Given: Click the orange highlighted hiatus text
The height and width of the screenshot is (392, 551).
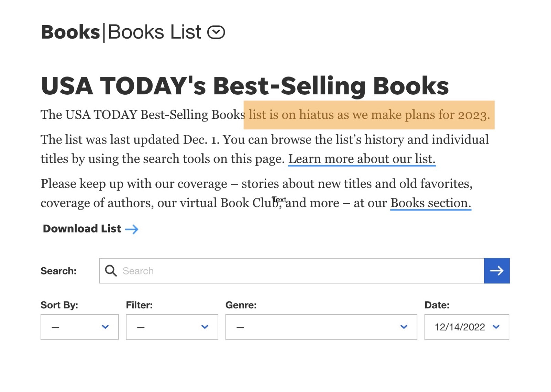Looking at the screenshot, I should point(369,115).
